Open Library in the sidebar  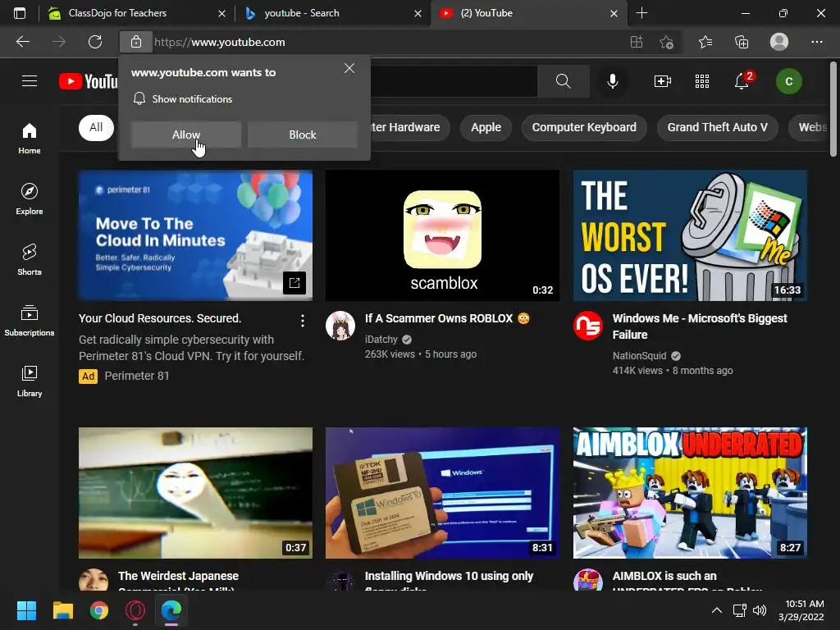click(30, 381)
